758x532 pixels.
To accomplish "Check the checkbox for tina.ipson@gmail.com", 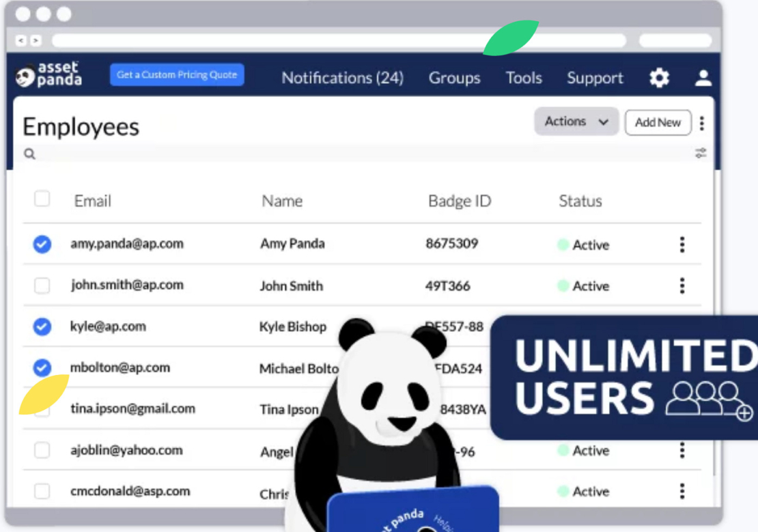I will (42, 408).
